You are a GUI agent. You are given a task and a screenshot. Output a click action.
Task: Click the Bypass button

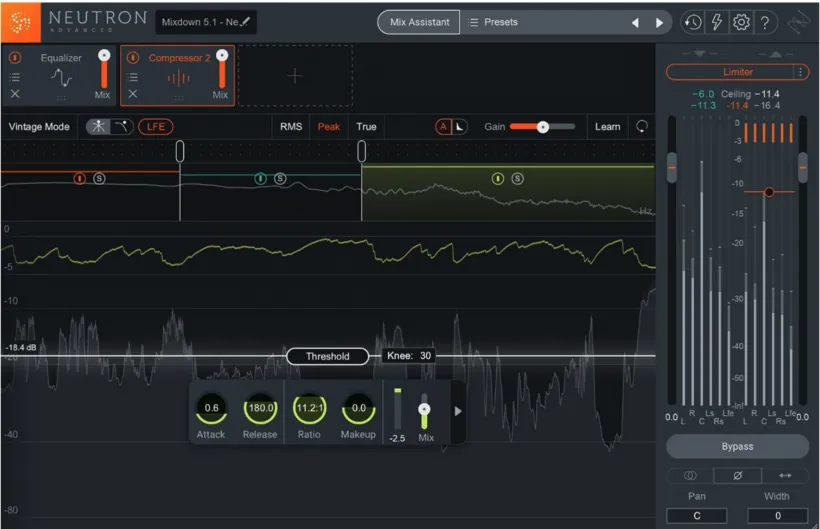pyautogui.click(x=737, y=446)
